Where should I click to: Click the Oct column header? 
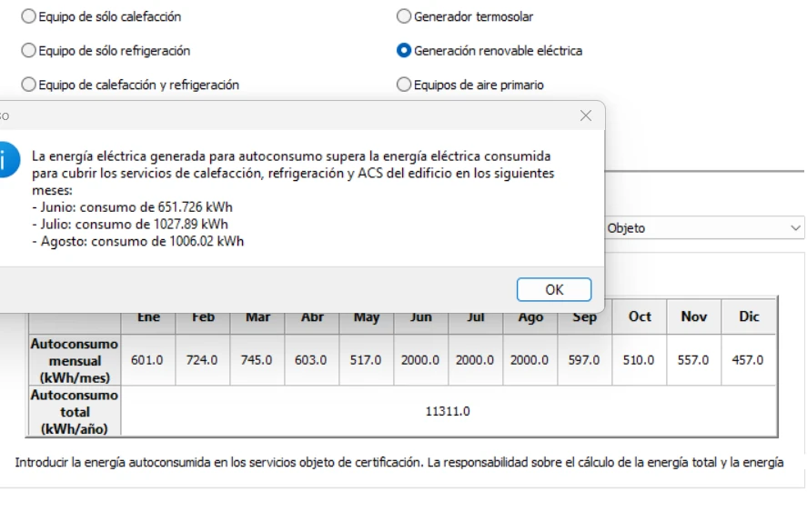point(640,316)
